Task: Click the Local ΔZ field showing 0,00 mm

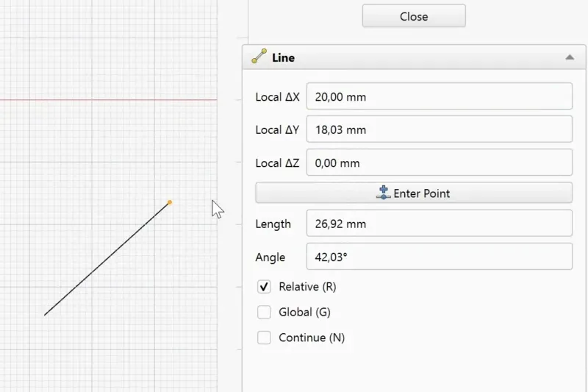Action: click(439, 163)
